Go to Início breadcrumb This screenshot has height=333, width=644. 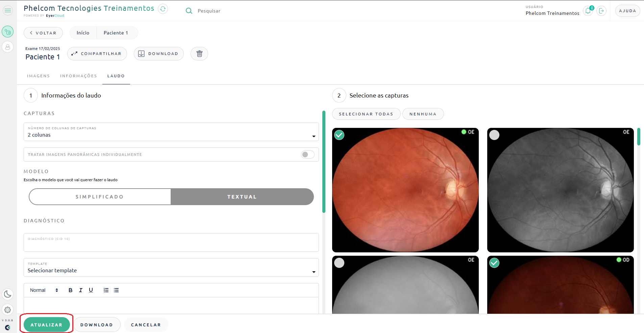(x=83, y=33)
